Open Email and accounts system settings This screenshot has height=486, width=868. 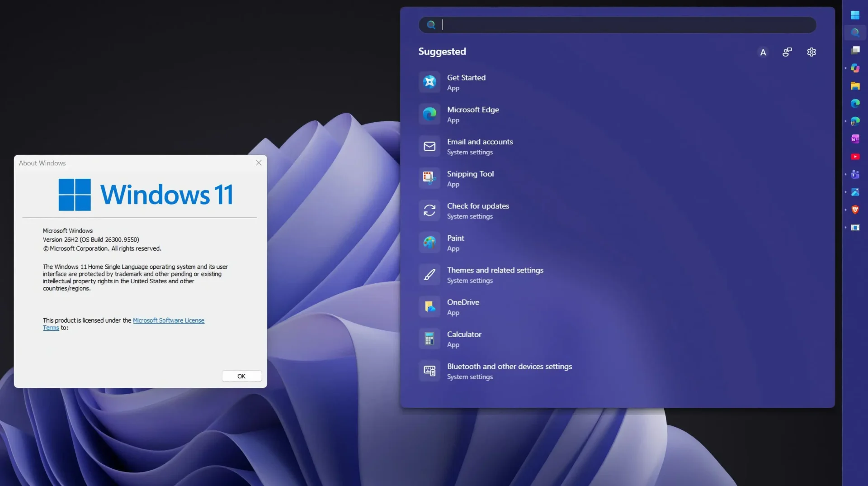tap(617, 147)
